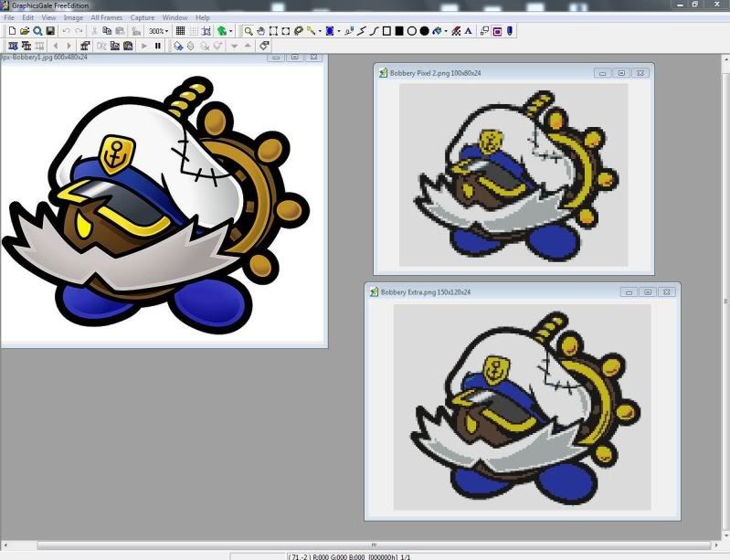Open an existing file with folder icon

pyautogui.click(x=25, y=31)
